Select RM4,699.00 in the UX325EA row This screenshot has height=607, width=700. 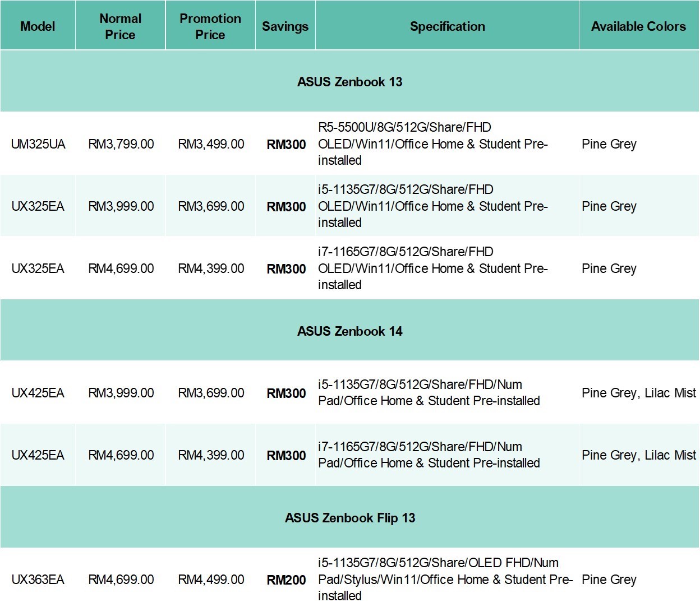121,268
